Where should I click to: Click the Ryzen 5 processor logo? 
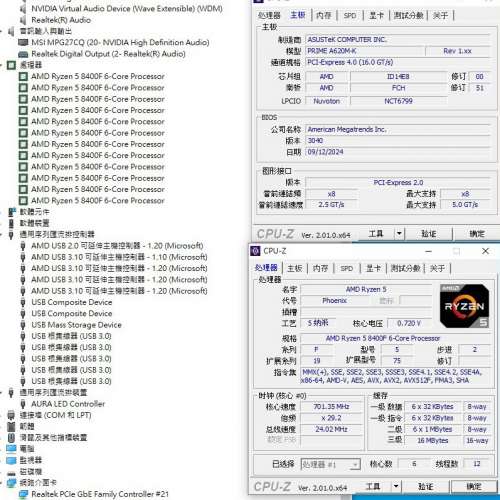[x=464, y=306]
